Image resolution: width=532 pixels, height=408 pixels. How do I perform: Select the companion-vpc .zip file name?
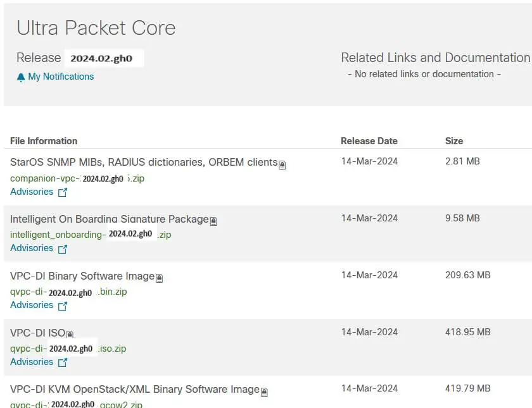[77, 178]
